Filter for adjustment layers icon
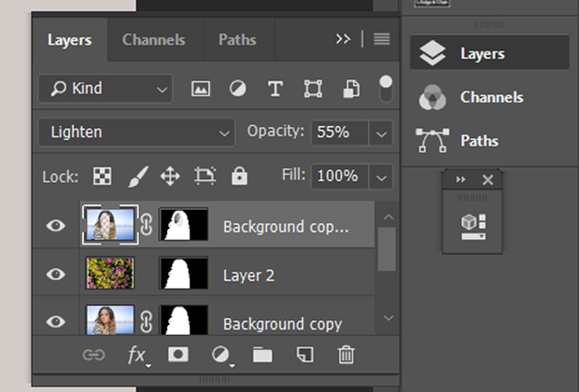 pos(237,89)
